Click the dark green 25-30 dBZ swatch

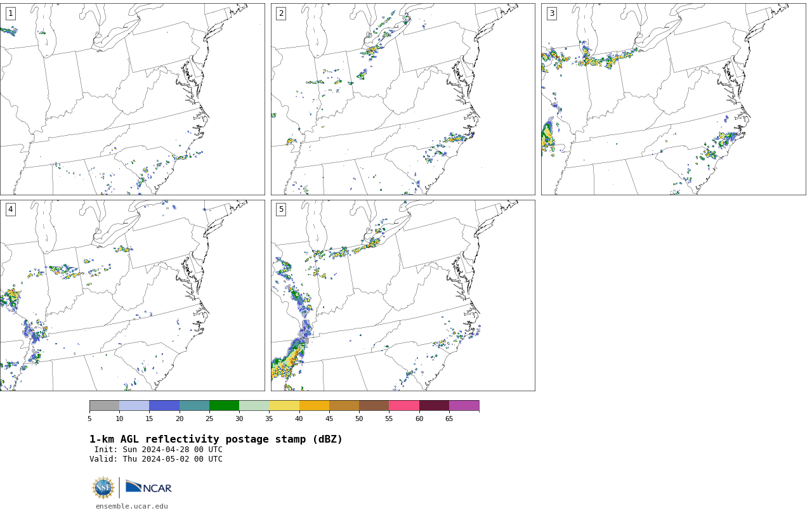coord(224,406)
